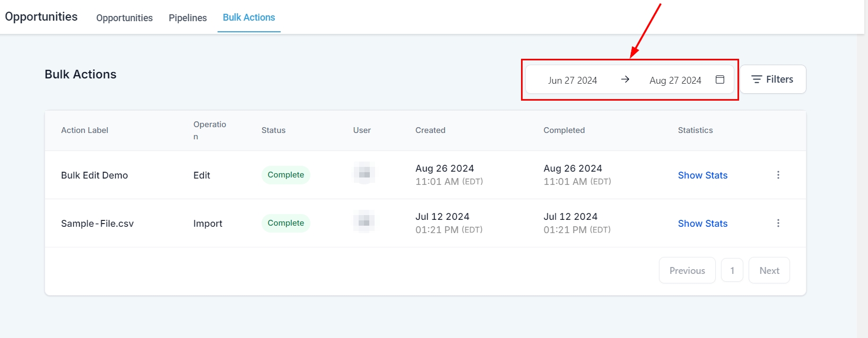Edit the end date Aug 27 2024

pyautogui.click(x=675, y=81)
